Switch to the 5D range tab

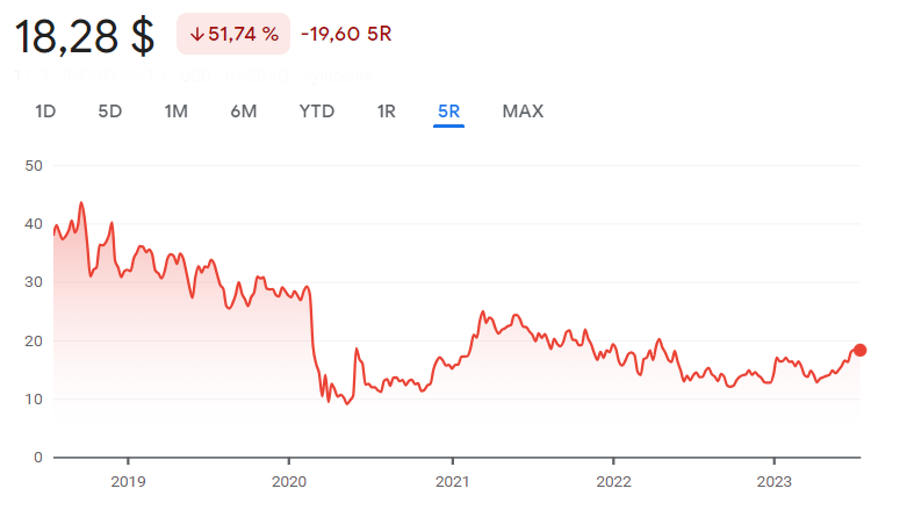pos(110,111)
